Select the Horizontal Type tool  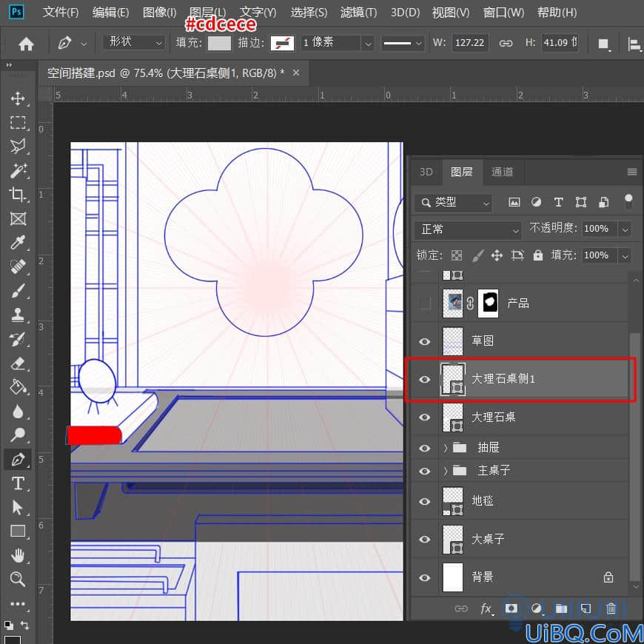pyautogui.click(x=18, y=483)
